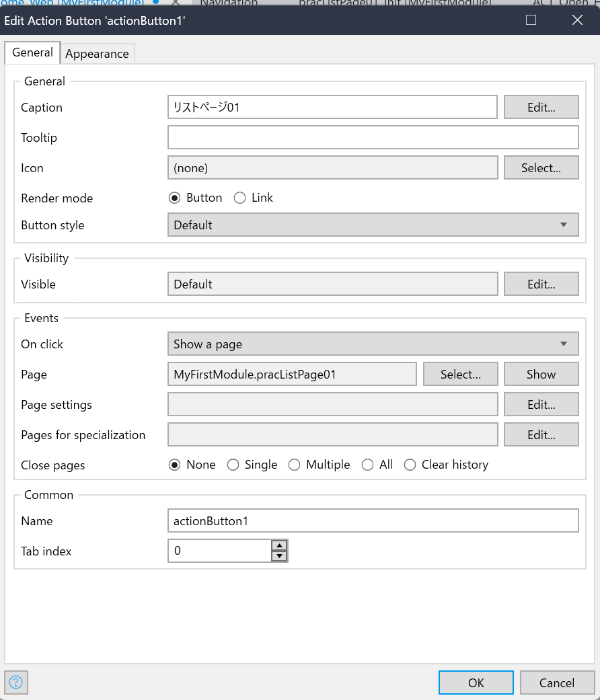This screenshot has width=600, height=700.
Task: Set Close pages to Single
Action: (233, 465)
